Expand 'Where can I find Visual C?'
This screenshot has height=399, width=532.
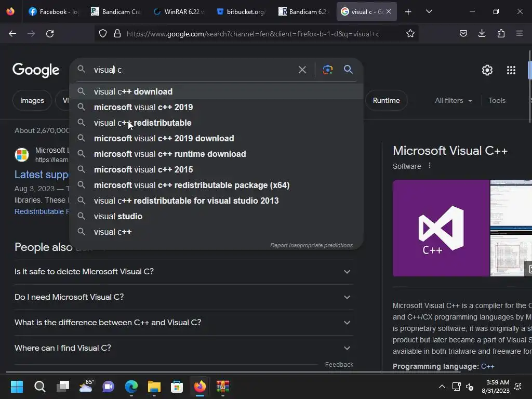pos(183,348)
